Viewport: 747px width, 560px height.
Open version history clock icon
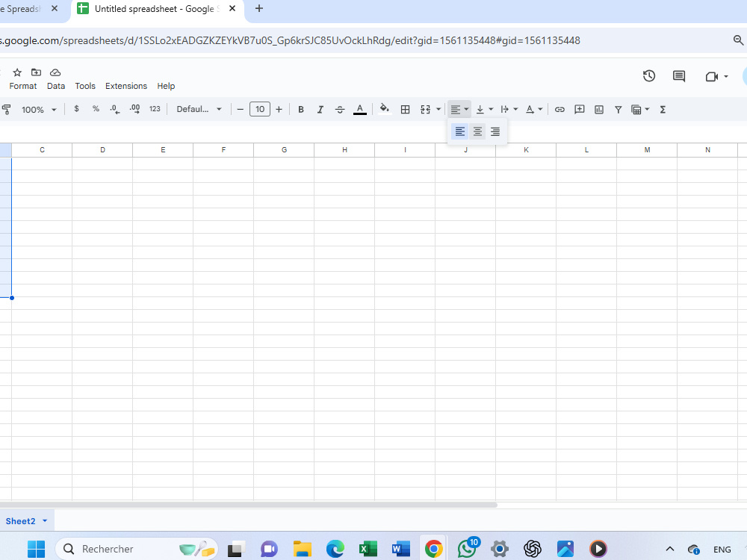point(649,76)
